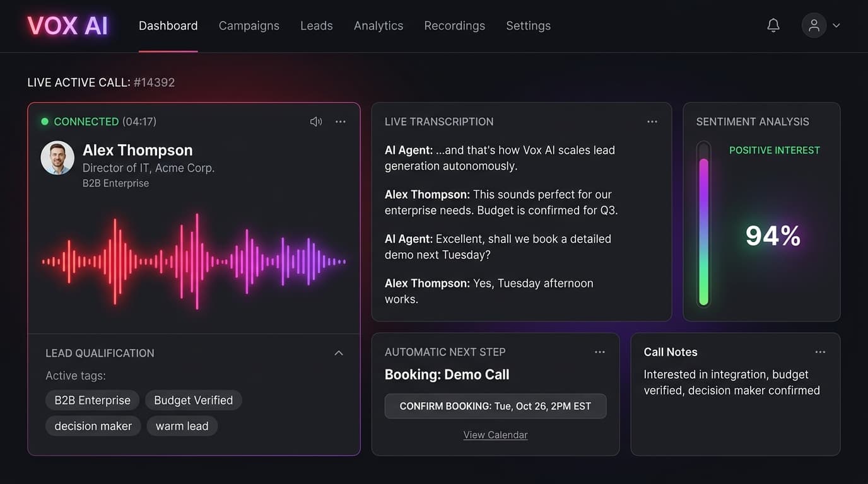868x484 pixels.
Task: Open the Settings tab
Action: [x=529, y=26]
